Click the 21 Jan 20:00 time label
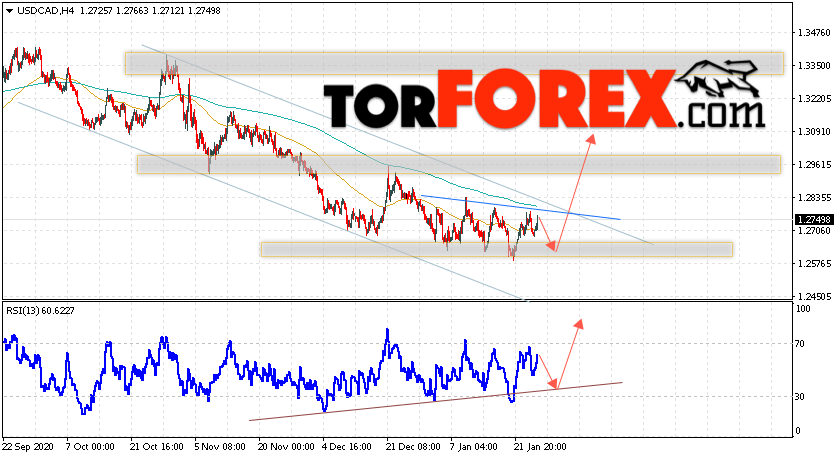 point(540,446)
